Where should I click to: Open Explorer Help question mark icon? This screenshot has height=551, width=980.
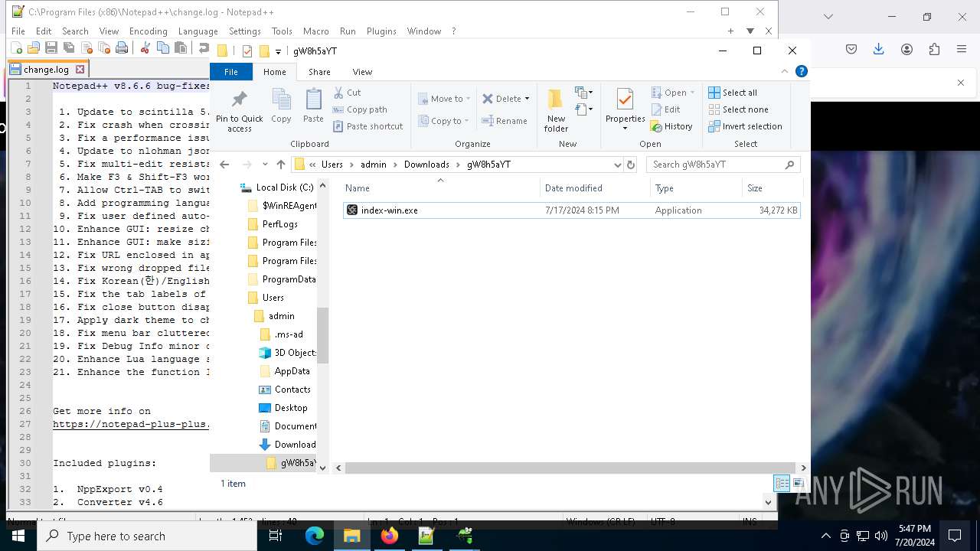[801, 71]
